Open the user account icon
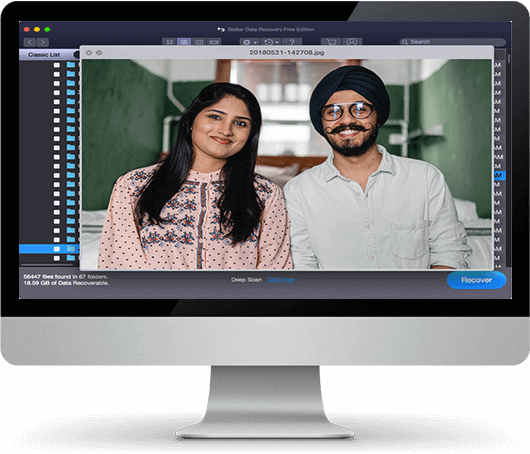Image resolution: width=530 pixels, height=454 pixels. (352, 42)
